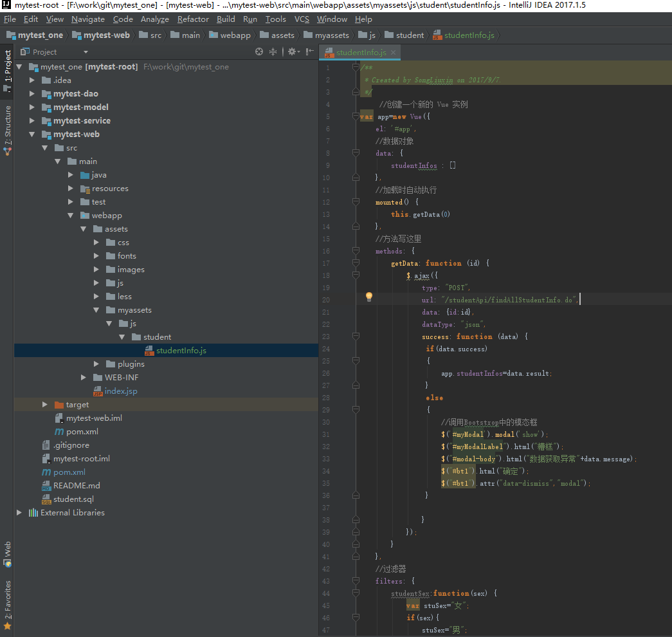The height and width of the screenshot is (637, 672).
Task: Expand the mytest-dao module
Action: point(33,94)
